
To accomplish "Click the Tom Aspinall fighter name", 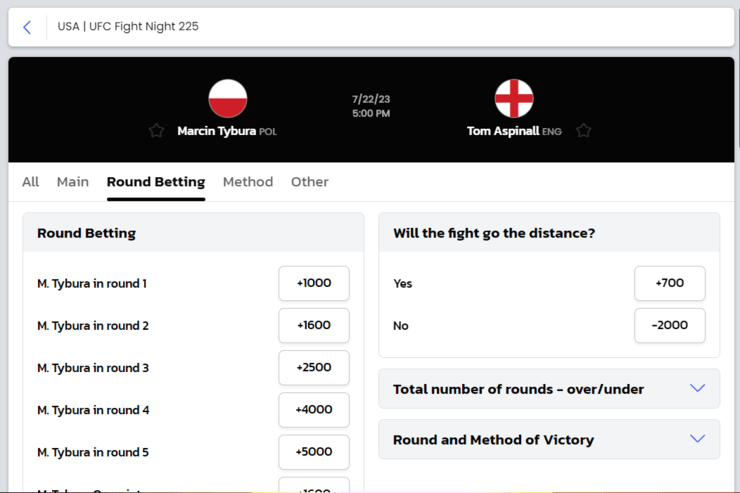I will coord(503,131).
